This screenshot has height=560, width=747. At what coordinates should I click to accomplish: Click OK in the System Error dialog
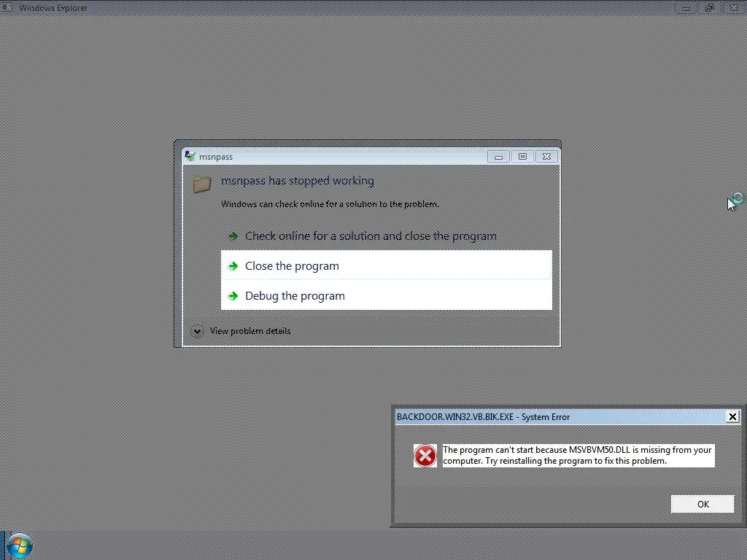tap(703, 505)
